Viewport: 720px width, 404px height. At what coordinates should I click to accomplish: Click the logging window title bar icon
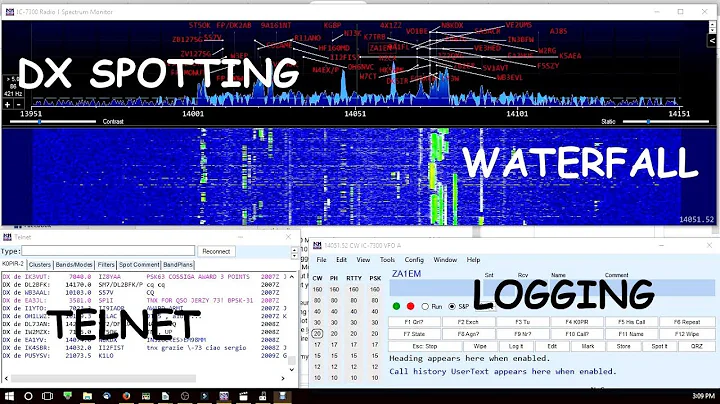point(317,246)
